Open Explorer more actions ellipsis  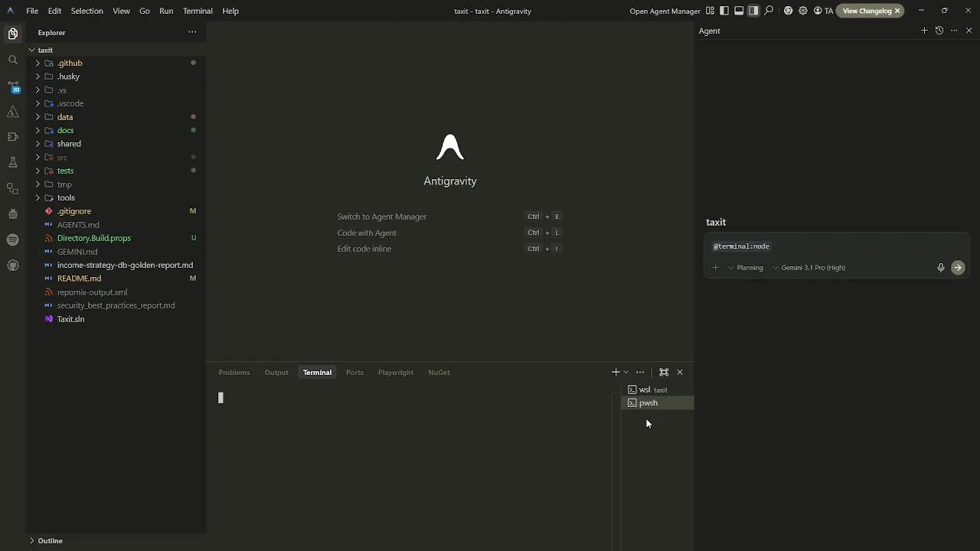pos(192,32)
